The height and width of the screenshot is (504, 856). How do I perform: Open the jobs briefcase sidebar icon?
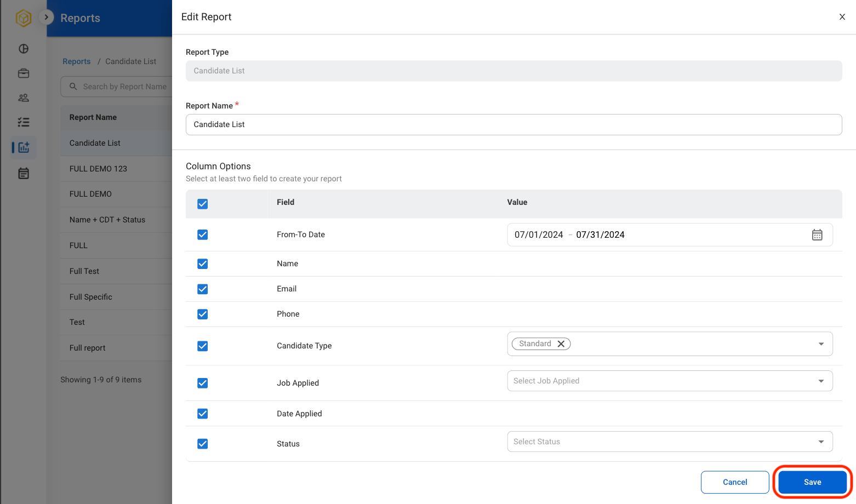[24, 73]
